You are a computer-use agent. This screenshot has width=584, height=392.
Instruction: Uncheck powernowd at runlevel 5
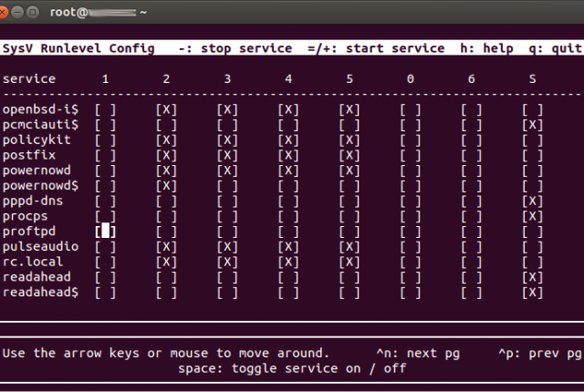coord(349,170)
